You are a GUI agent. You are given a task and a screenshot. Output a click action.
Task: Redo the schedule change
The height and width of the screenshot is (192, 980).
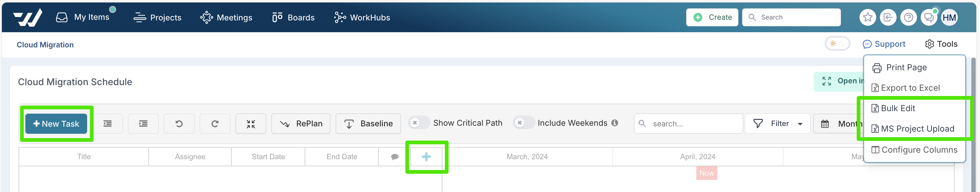[215, 124]
